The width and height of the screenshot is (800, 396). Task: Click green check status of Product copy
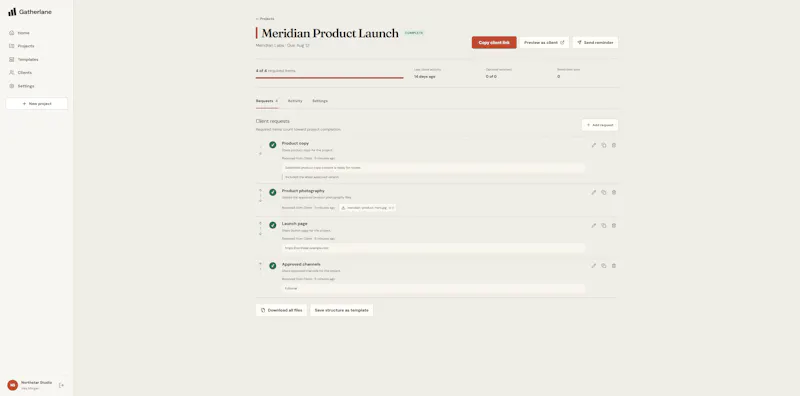pyautogui.click(x=272, y=145)
